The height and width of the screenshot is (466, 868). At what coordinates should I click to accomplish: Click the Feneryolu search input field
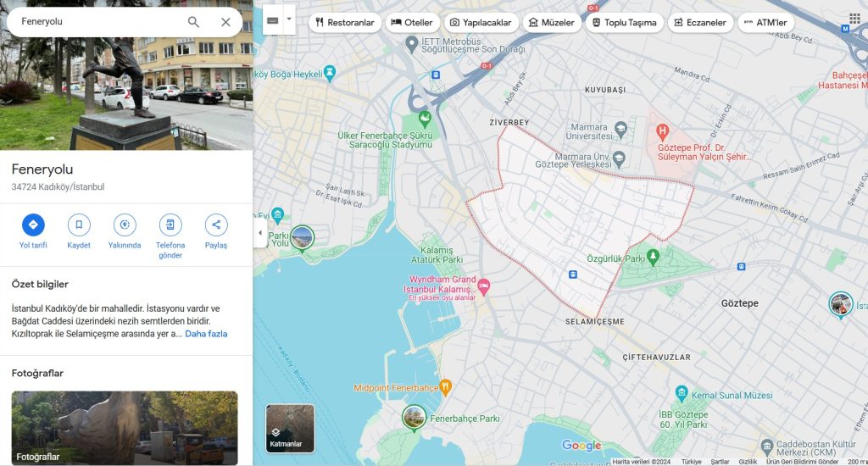[x=100, y=21]
